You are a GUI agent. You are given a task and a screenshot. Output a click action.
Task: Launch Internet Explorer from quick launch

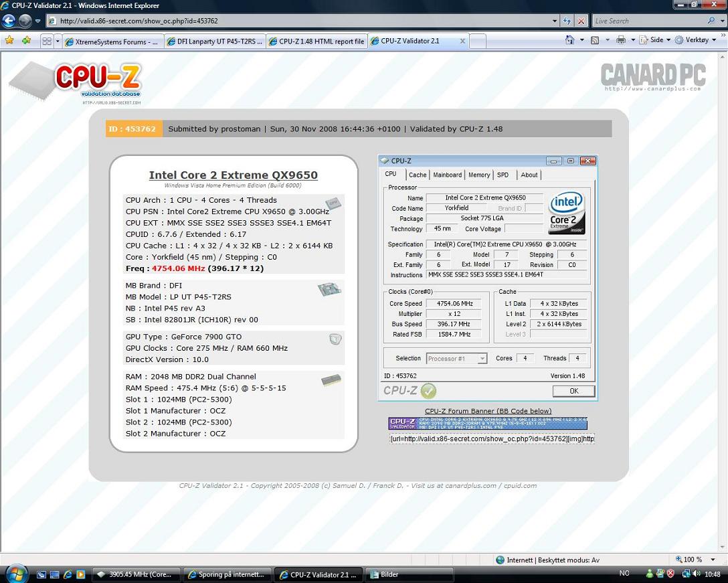click(68, 575)
